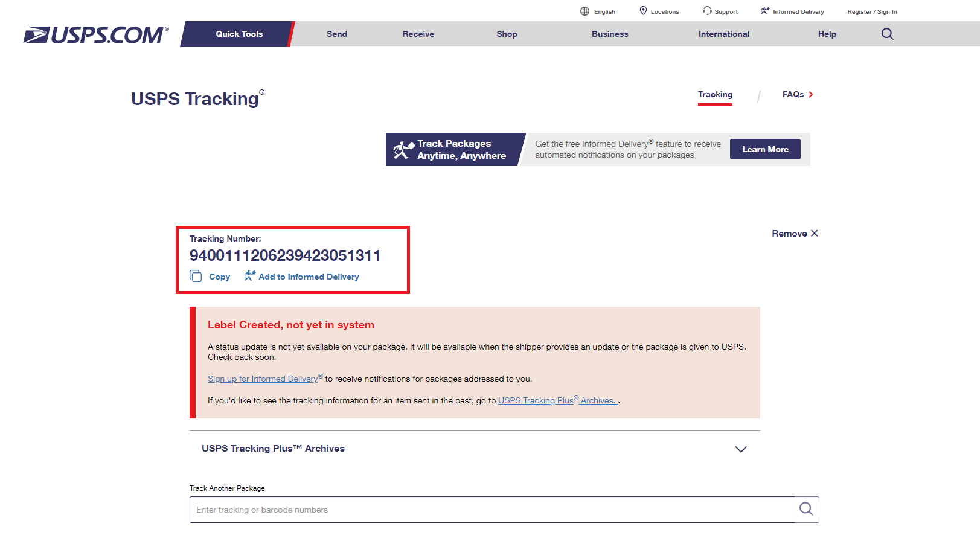Click USPS Tracking Plus Archives heading
Screen dimensions: 980x544
pyautogui.click(x=273, y=449)
